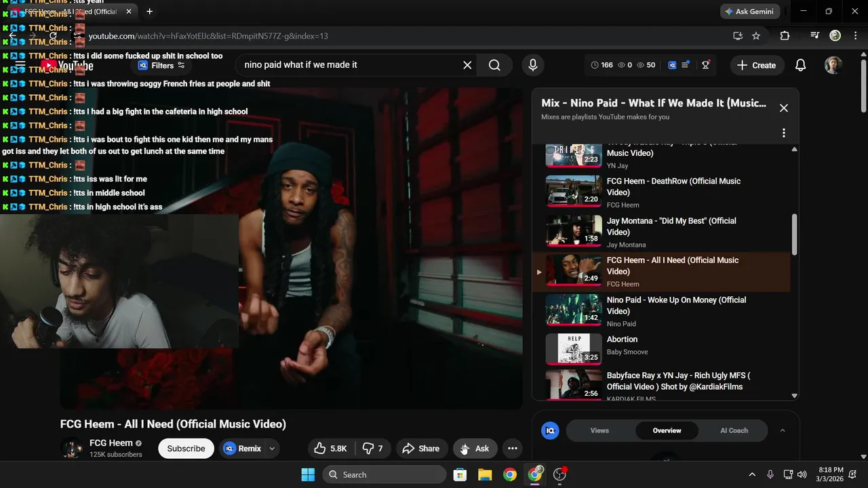
Task: Open the Chrome extensions puzzle icon
Action: (x=785, y=36)
